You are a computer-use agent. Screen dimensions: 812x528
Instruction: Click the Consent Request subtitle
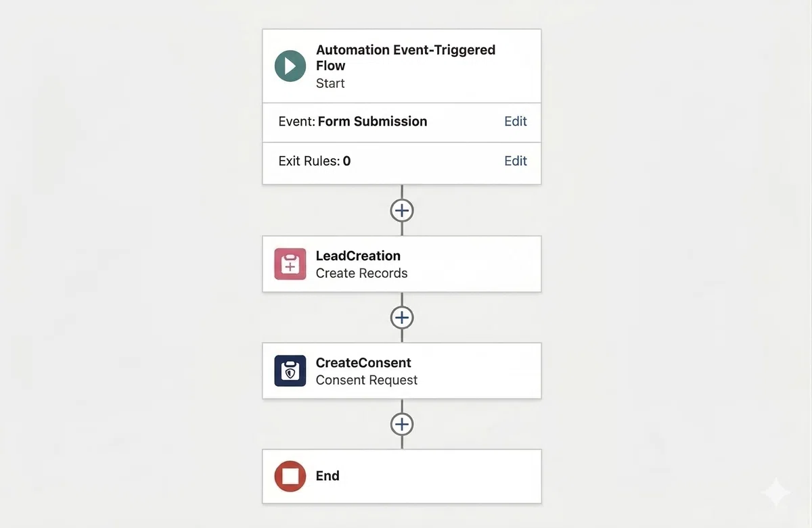coord(367,380)
